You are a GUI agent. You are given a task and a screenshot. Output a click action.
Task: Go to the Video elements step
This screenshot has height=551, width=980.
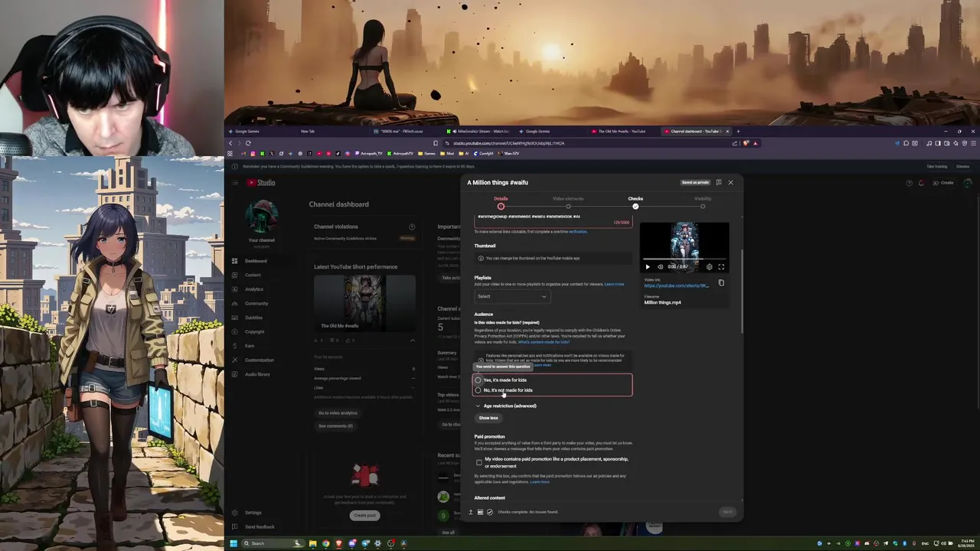pos(568,202)
